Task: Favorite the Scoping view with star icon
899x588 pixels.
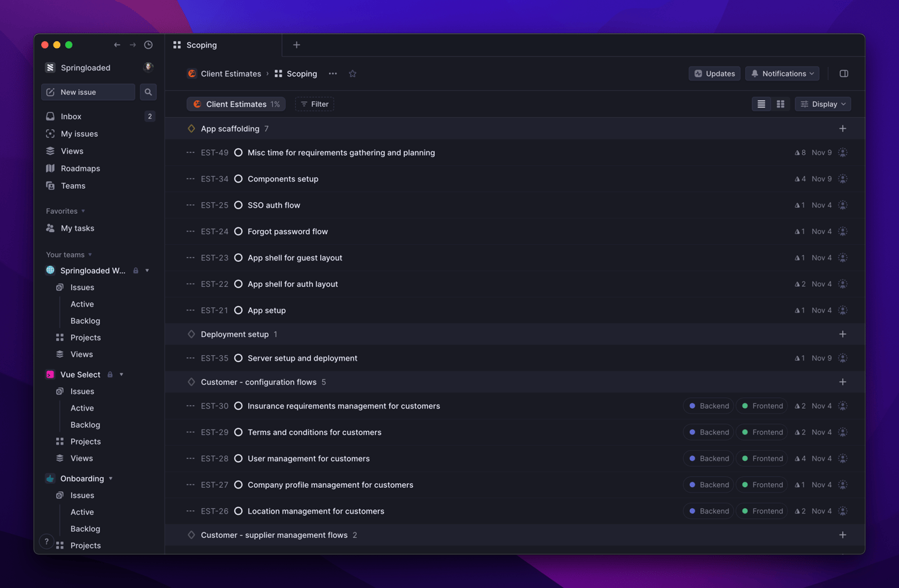Action: click(x=353, y=74)
